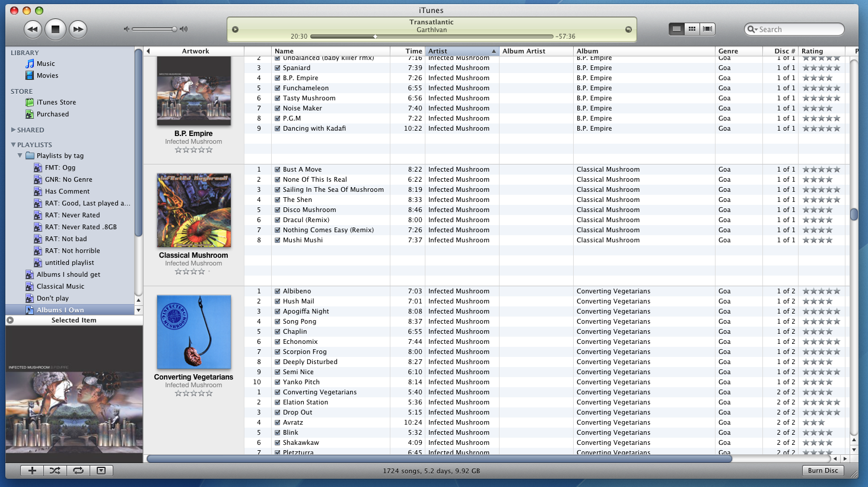Collapse the Playlists by tag folder
Screen dimensions: 868x487
(x=20, y=156)
